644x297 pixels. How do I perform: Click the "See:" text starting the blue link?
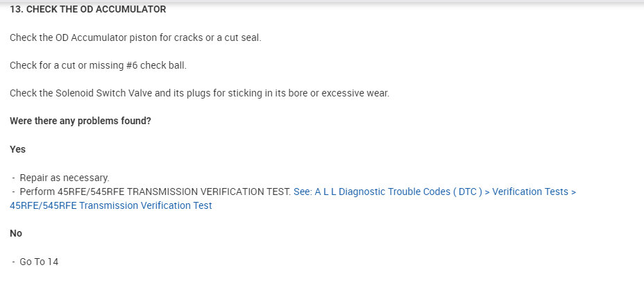(x=303, y=192)
